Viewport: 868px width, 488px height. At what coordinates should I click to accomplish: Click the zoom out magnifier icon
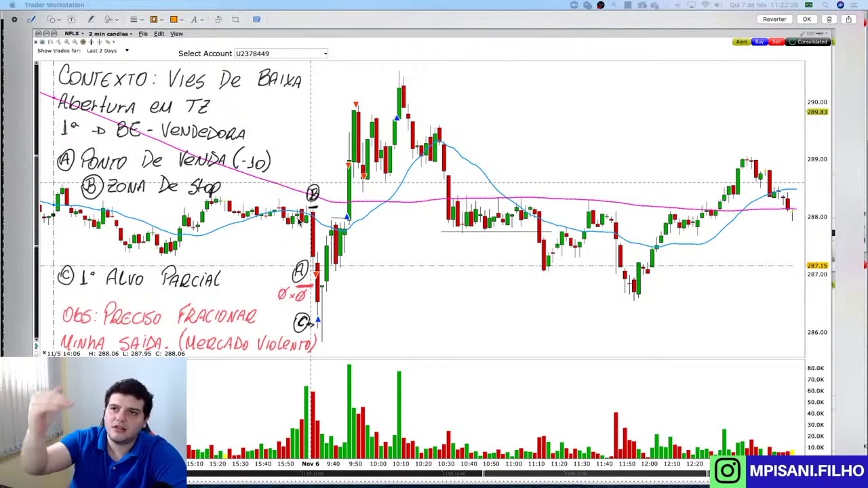(75, 42)
